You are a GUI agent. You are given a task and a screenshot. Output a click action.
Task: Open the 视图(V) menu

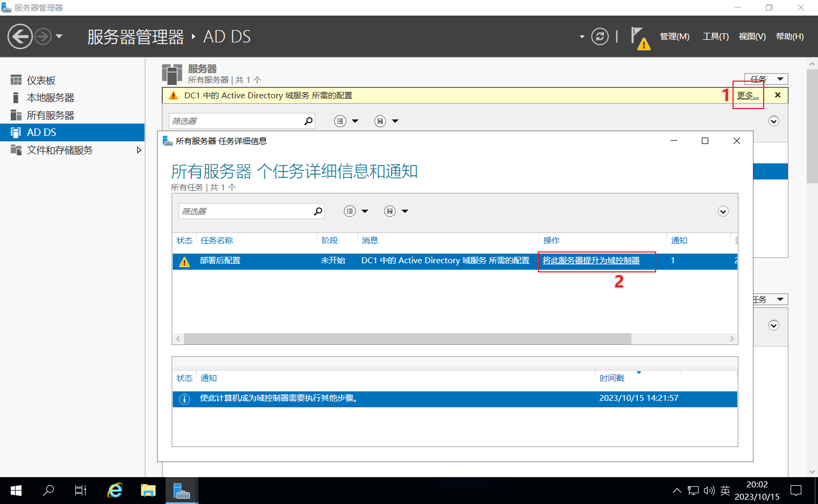click(x=752, y=37)
